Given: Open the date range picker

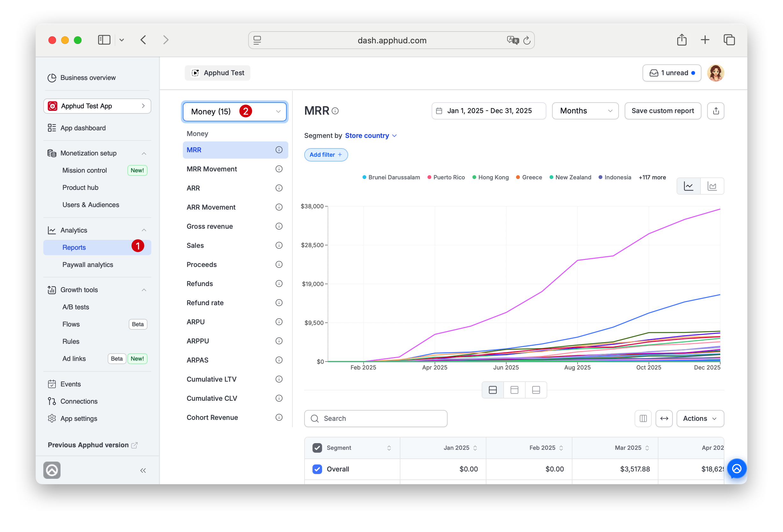Looking at the screenshot, I should point(489,111).
